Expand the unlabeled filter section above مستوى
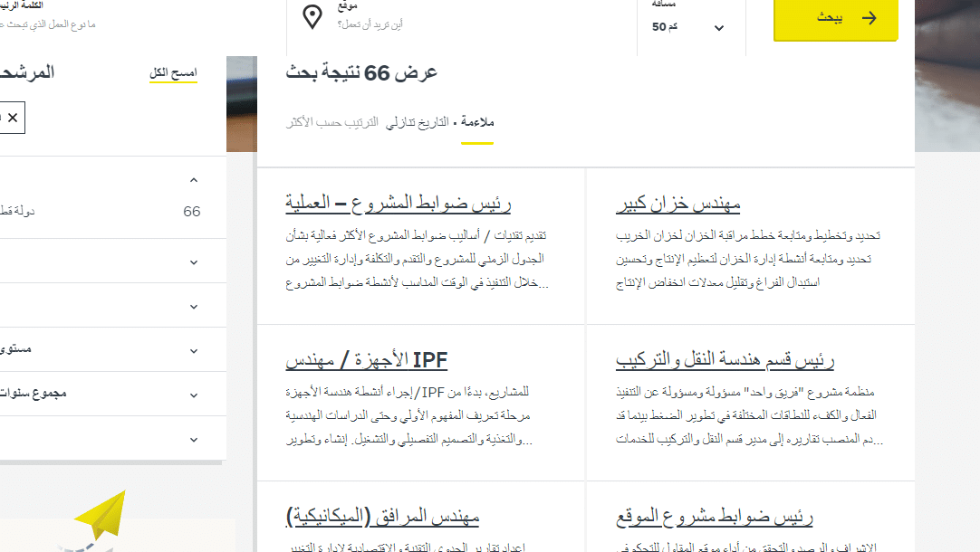This screenshot has height=552, width=980. click(194, 307)
